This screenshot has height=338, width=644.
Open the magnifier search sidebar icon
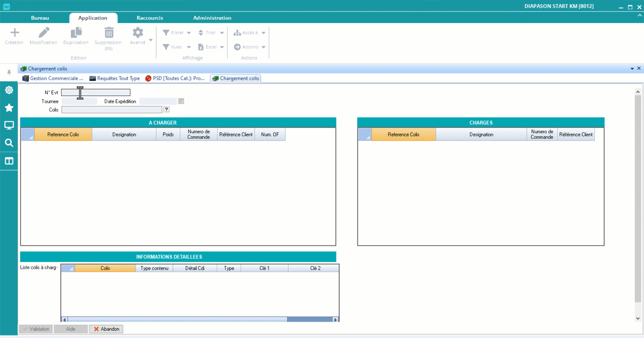(9, 143)
